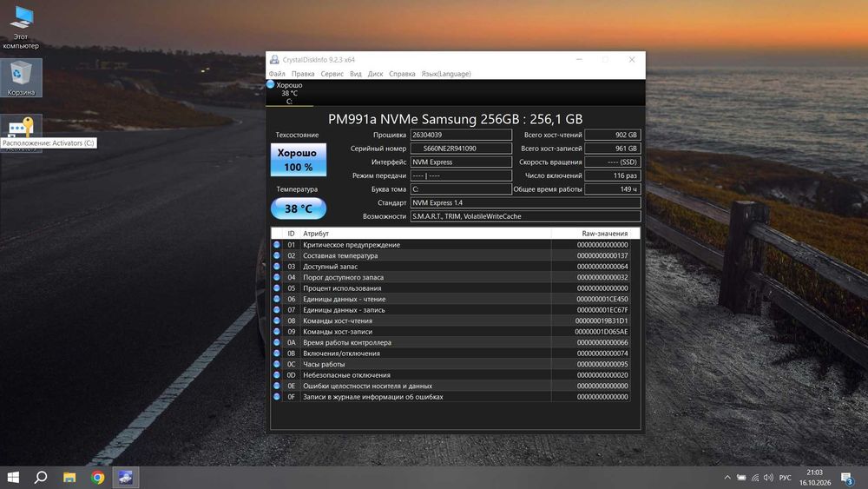Screen dimensions: 868x489
Task: Click the Стандарт field NVM Express 1.4
Action: coord(525,202)
